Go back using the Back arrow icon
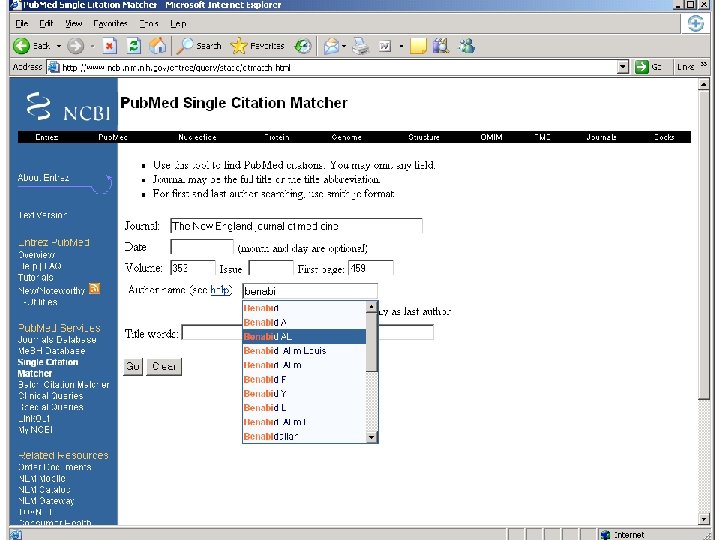Viewport: 720px width, 540px height. (21, 46)
